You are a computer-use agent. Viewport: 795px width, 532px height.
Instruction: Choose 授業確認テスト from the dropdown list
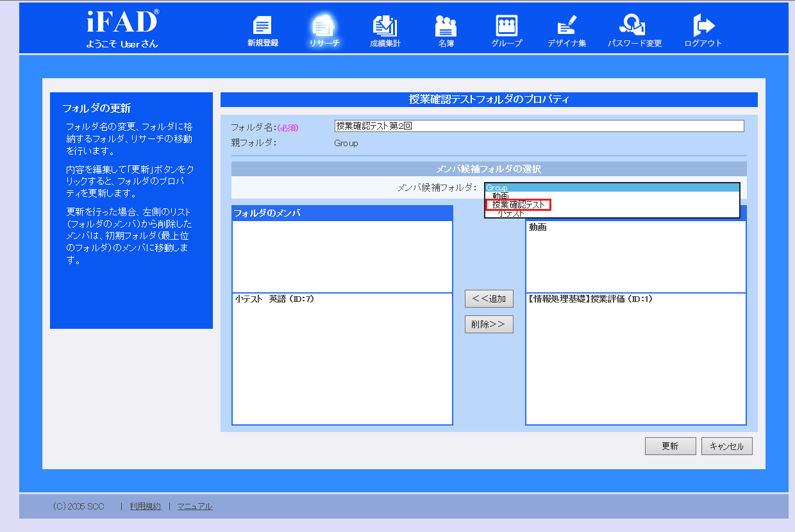click(x=519, y=205)
